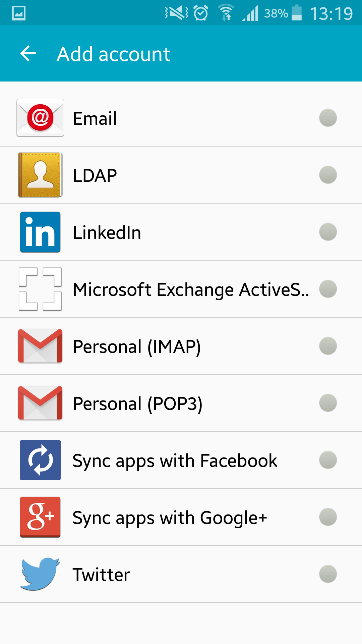
Task: Select the Twitter radio indicator
Action: pyautogui.click(x=328, y=574)
